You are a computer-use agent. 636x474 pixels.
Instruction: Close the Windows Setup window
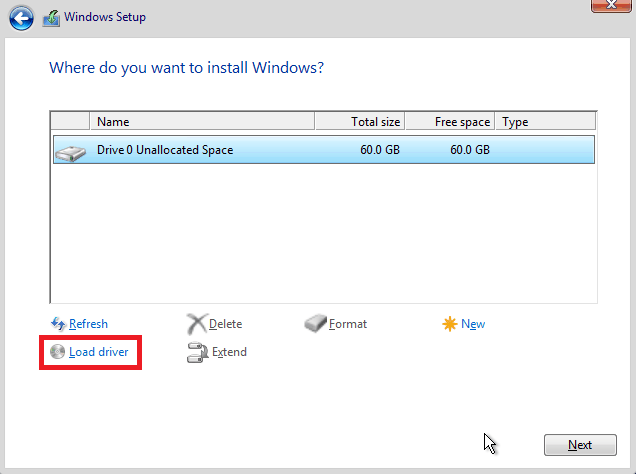(611, 5)
